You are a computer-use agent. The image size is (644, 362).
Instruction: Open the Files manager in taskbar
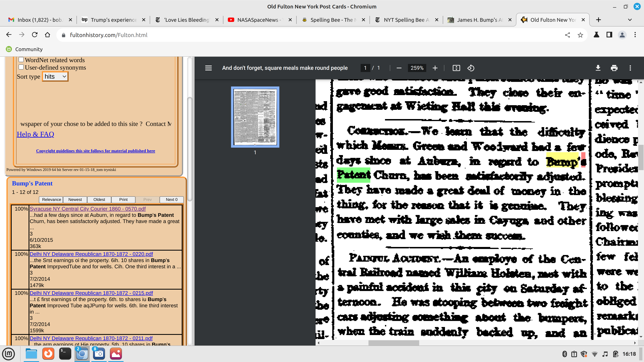click(x=31, y=354)
